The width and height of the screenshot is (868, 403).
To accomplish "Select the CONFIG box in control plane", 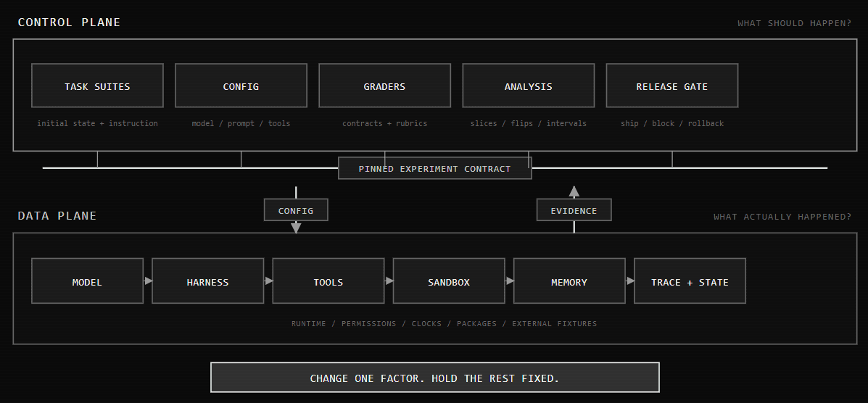I will (241, 86).
